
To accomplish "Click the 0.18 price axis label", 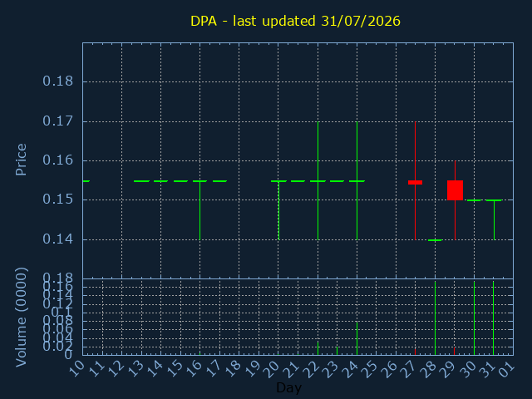I will coord(57,81).
